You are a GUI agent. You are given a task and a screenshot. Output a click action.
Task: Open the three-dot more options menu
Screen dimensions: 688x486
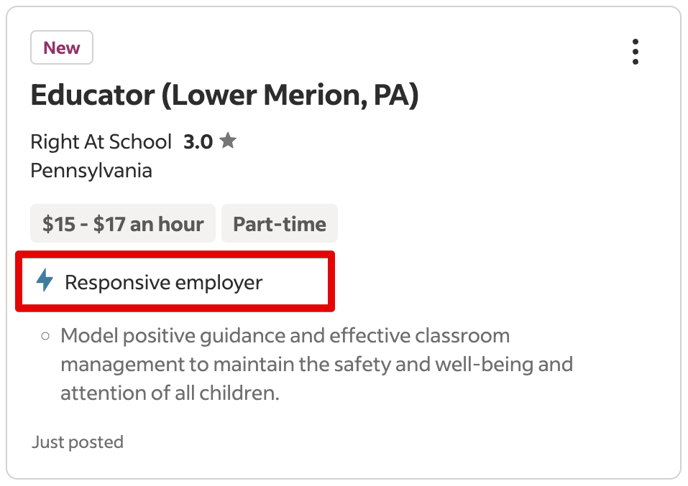[x=635, y=52]
